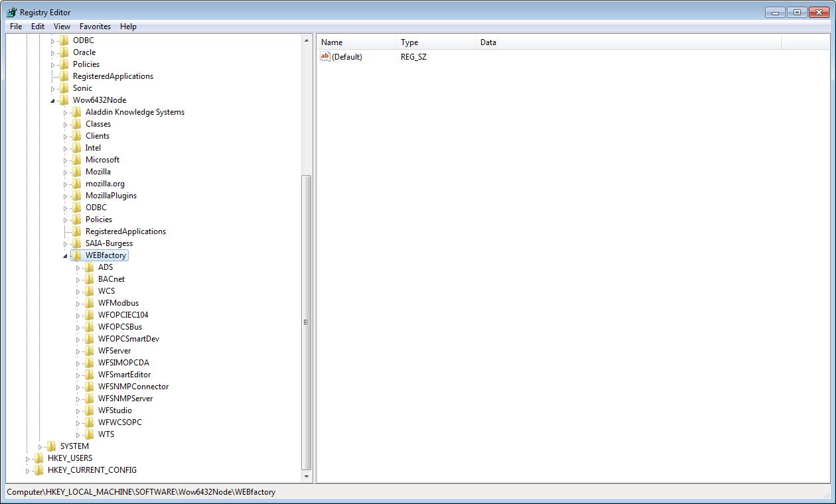Select the WFSNMPConnector key

pyautogui.click(x=133, y=387)
